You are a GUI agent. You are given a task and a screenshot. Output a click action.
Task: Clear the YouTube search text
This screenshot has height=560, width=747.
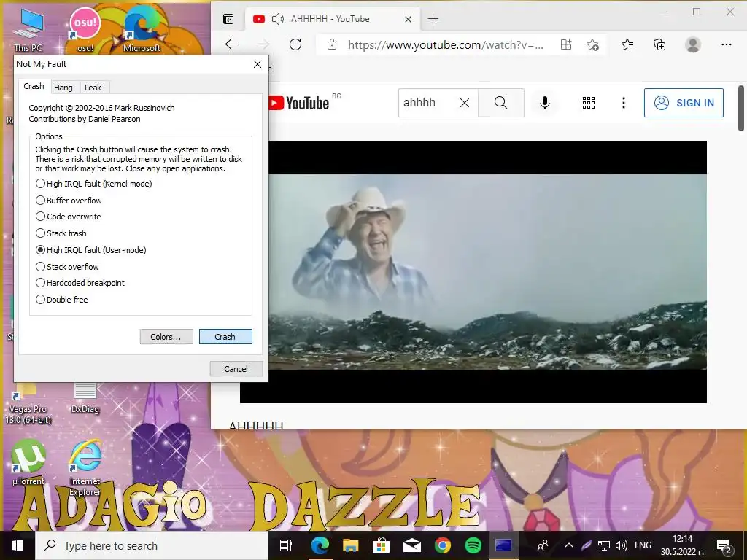click(465, 103)
